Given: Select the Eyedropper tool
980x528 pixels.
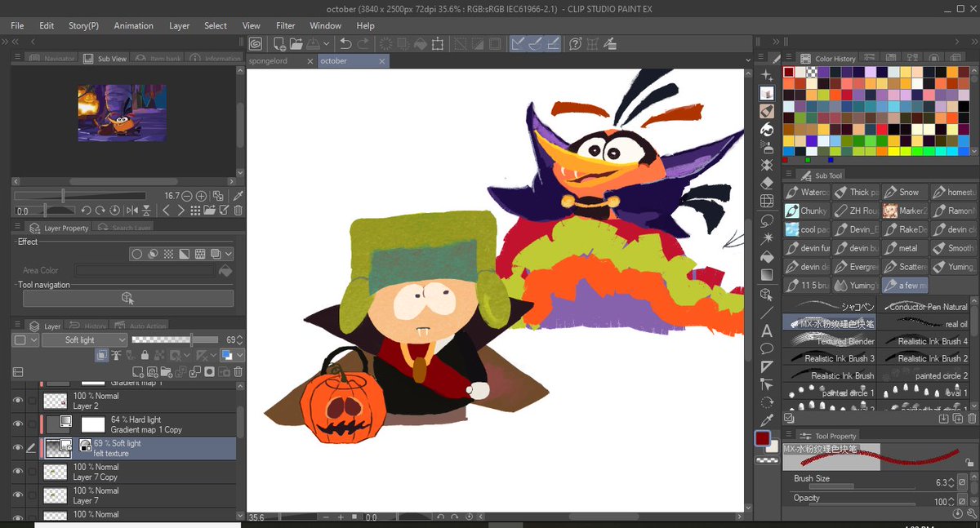Looking at the screenshot, I should (767, 419).
